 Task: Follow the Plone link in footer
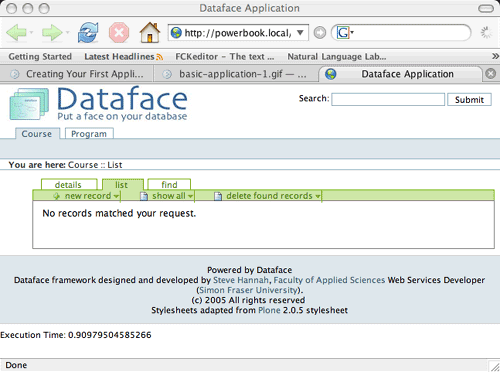pyautogui.click(x=269, y=310)
